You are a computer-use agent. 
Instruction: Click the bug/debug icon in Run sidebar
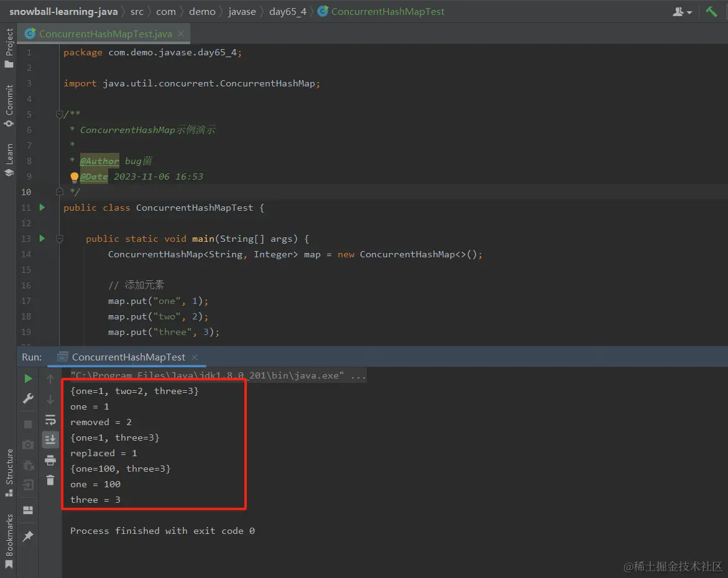[28, 465]
